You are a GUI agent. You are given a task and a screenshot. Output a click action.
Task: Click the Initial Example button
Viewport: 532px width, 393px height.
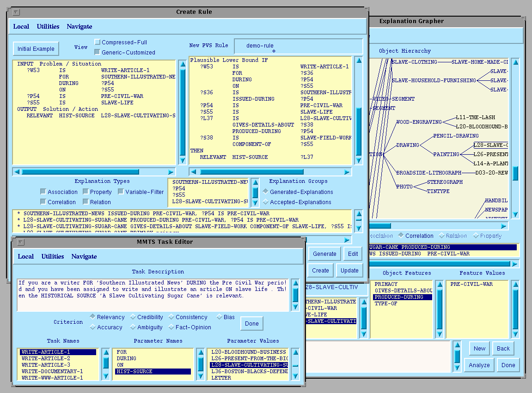(x=36, y=48)
